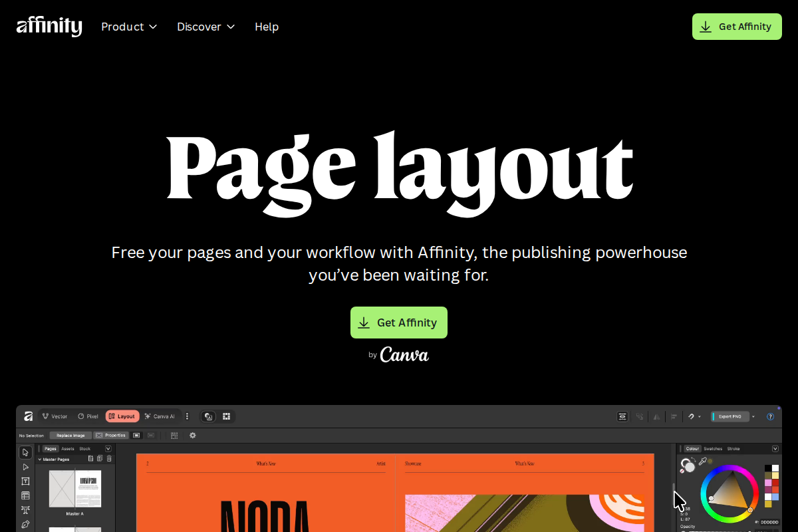Image resolution: width=798 pixels, height=532 pixels.
Task: Toggle the preview mode eye icon
Action: [622, 416]
